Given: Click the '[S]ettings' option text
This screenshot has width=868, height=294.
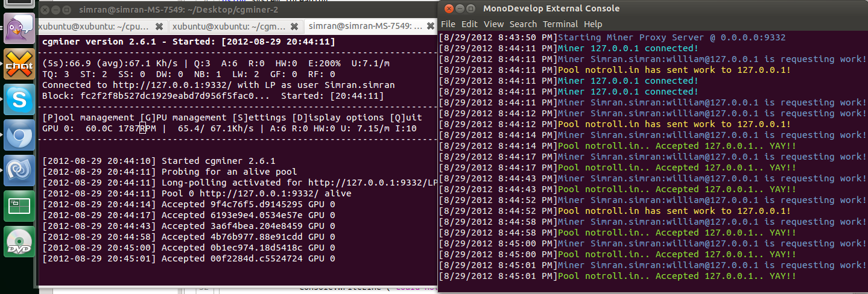Looking at the screenshot, I should 260,117.
